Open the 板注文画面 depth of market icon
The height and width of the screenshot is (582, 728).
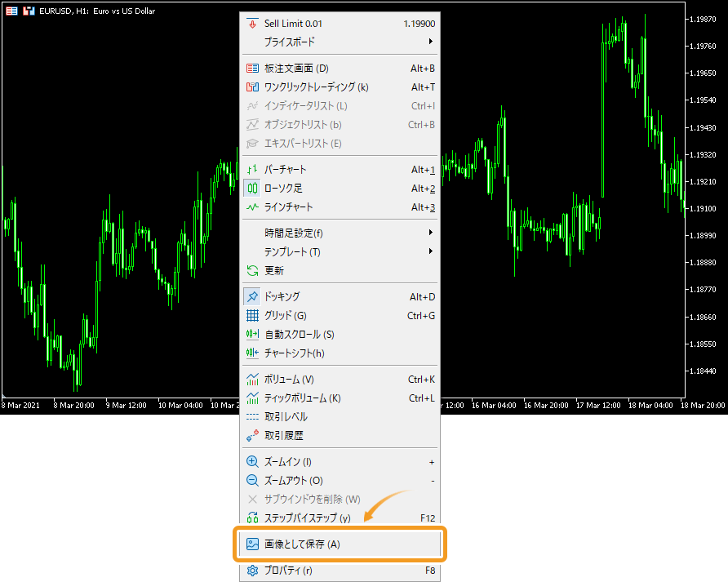click(252, 69)
